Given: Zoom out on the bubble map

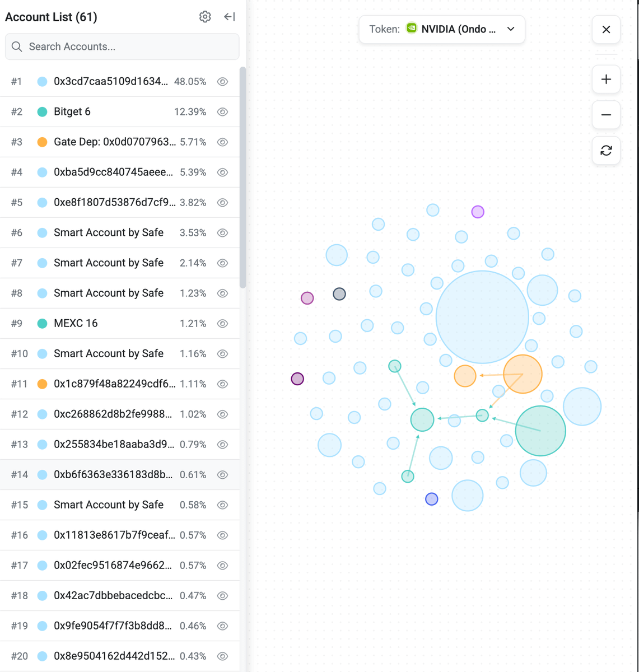Looking at the screenshot, I should (x=606, y=115).
